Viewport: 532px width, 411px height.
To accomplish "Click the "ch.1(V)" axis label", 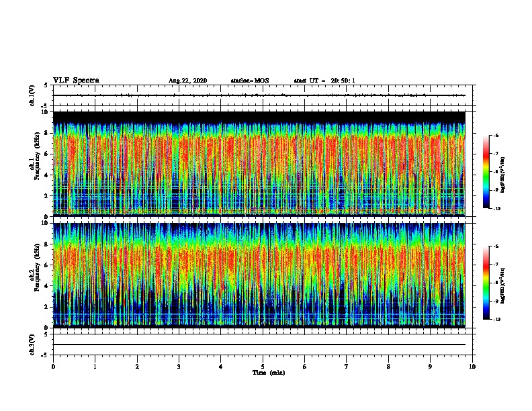I will (x=32, y=95).
